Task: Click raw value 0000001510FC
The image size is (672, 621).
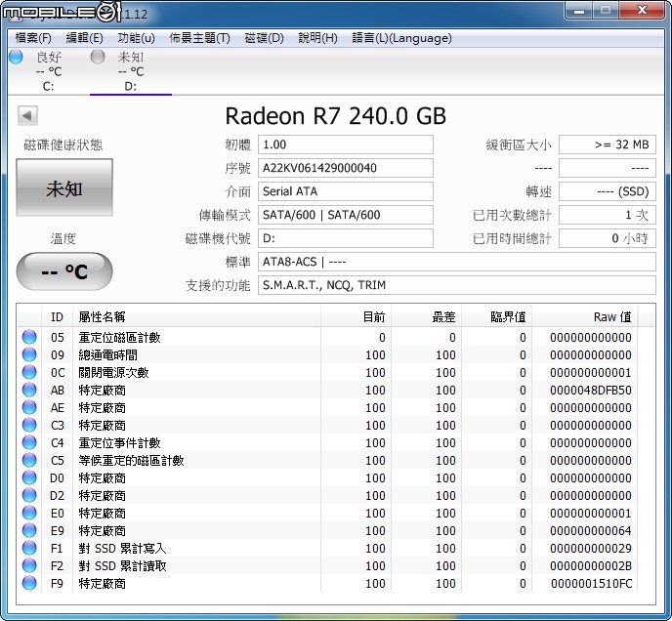Action: click(x=592, y=584)
